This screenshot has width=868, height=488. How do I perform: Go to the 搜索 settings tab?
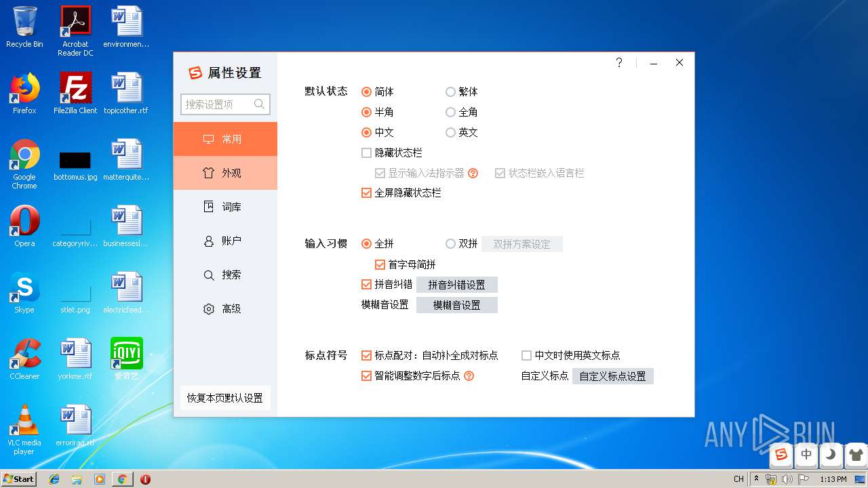click(x=225, y=274)
